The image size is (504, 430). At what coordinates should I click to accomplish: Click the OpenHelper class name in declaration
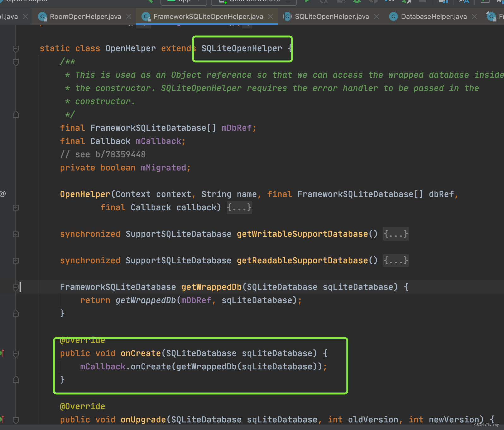(130, 48)
